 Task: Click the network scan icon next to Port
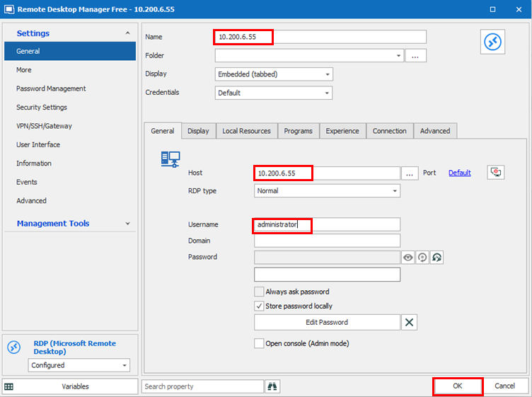pyautogui.click(x=496, y=173)
